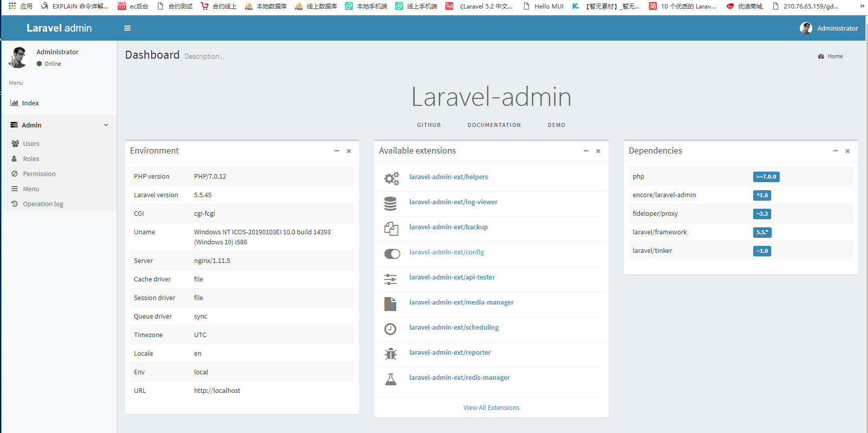Toggle the sidebar hamburger menu

pyautogui.click(x=127, y=28)
